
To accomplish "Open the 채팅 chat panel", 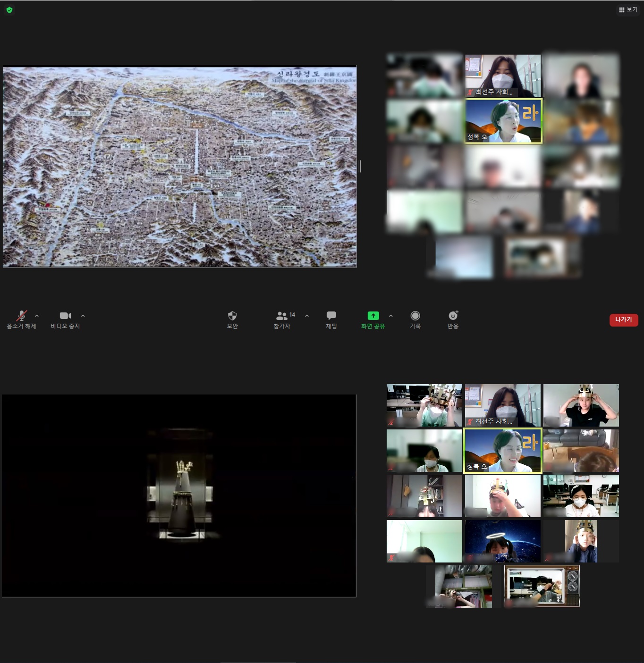I will click(331, 316).
